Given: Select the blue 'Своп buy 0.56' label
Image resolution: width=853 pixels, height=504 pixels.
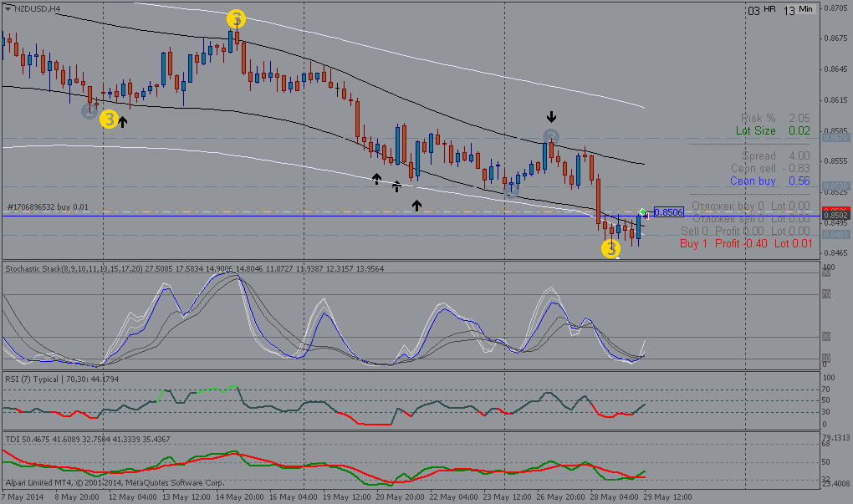Looking at the screenshot, I should click(x=769, y=181).
